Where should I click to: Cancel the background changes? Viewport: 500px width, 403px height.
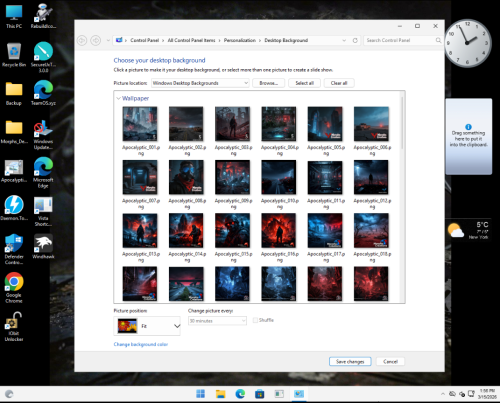tap(390, 362)
